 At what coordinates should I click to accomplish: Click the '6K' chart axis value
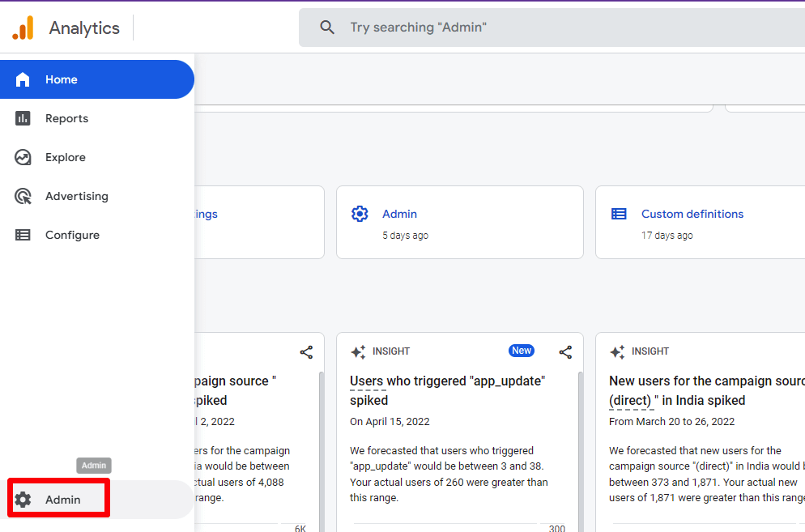[300, 528]
